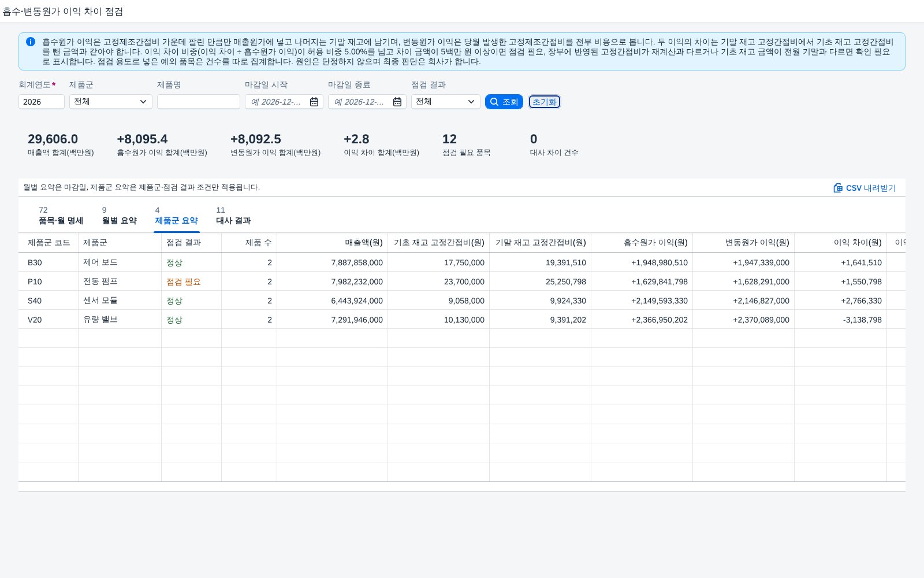
Task: Select the V20 product group code cell
Action: (x=49, y=320)
